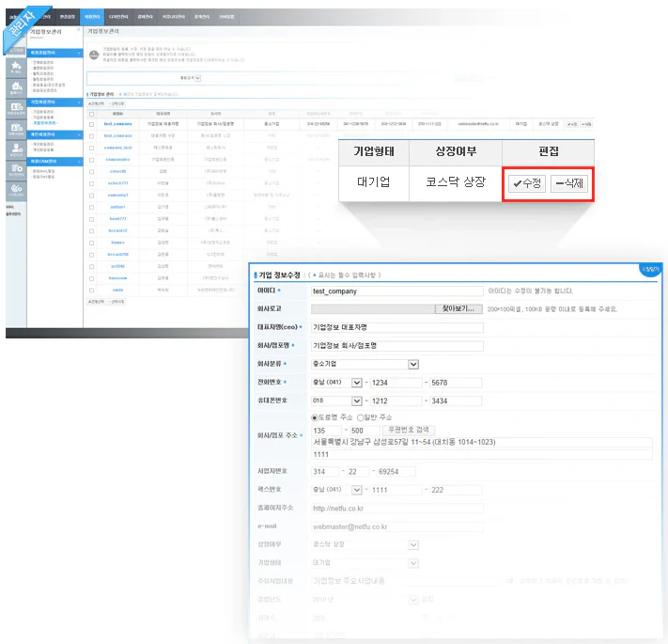Viewport: 668px width, 644px height.
Task: Close the 기업 정보수정 popup via corner badge
Action: point(651,271)
